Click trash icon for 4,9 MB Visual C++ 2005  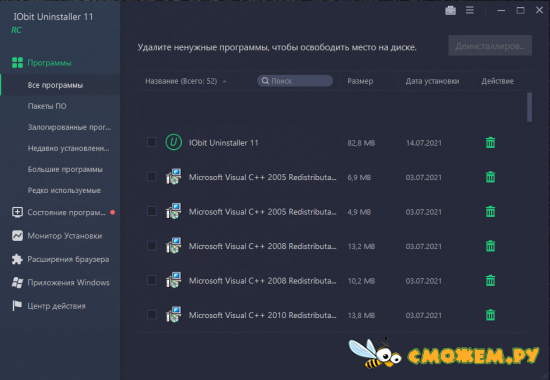[x=490, y=212]
